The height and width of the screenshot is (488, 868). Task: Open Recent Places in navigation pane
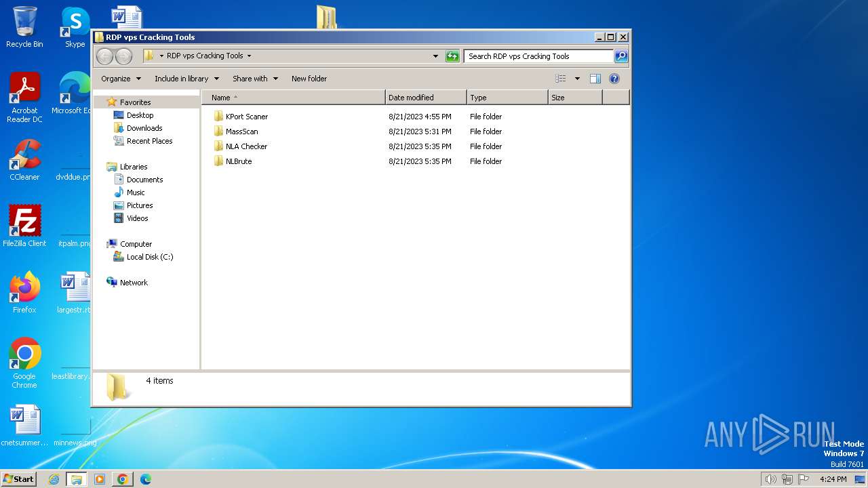point(149,141)
